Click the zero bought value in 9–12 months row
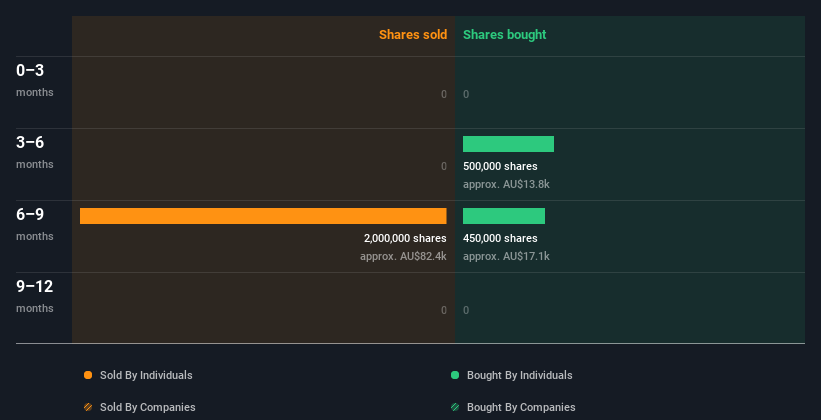Viewport: 821px width, 420px height. coord(466,310)
